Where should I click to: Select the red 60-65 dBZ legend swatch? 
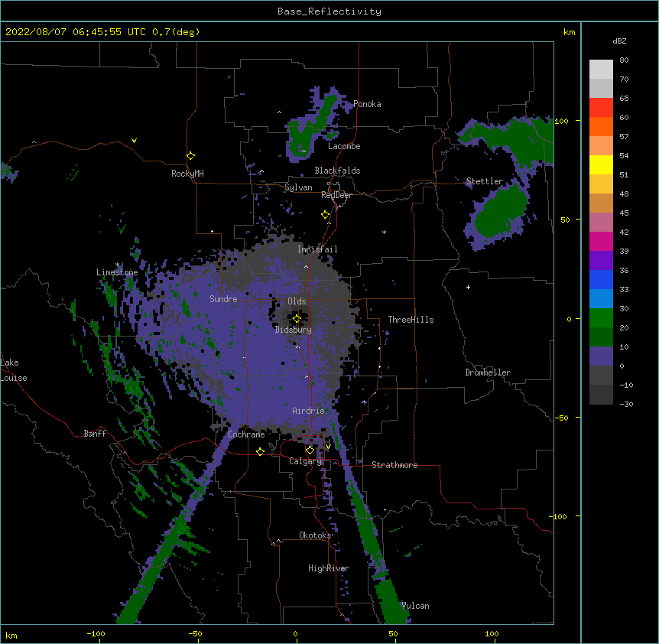[601, 108]
